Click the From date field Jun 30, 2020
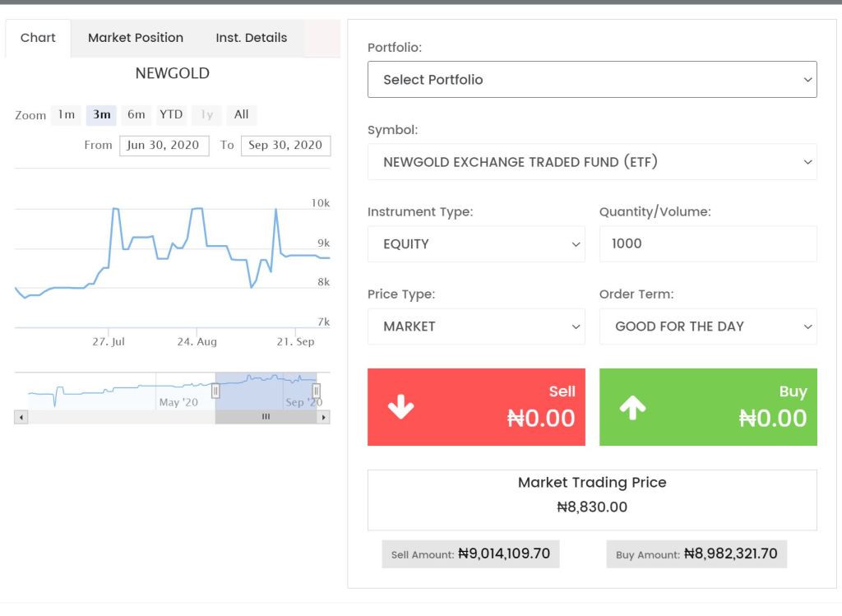Screen dimensions: 842x616 [x=164, y=146]
